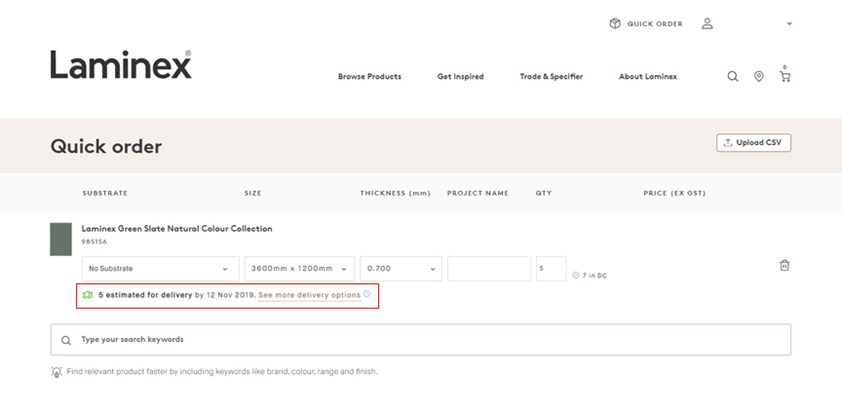Image resolution: width=842 pixels, height=409 pixels.
Task: Click the Quick Order box icon
Action: pyautogui.click(x=615, y=23)
